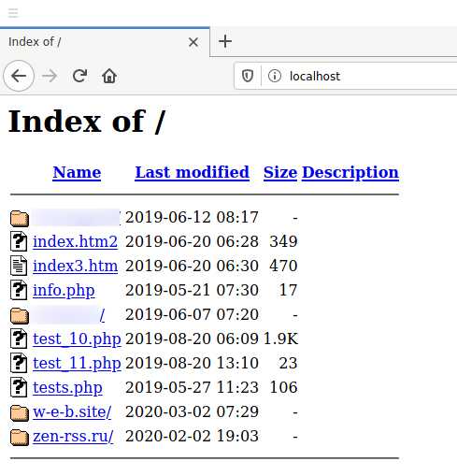This screenshot has width=457, height=476.
Task: Click the date '2019-06-20 06:30'
Action: [x=192, y=266]
